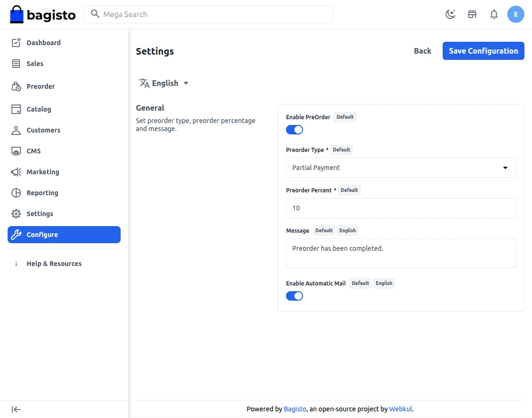Toggle dark mode with the moon icon

(x=450, y=14)
